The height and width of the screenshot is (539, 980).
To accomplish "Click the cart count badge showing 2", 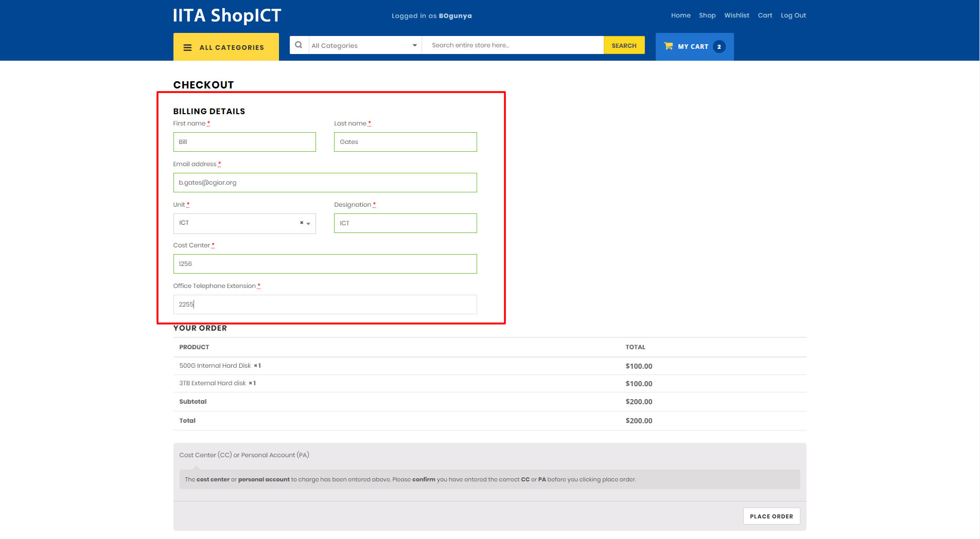I will 719,47.
